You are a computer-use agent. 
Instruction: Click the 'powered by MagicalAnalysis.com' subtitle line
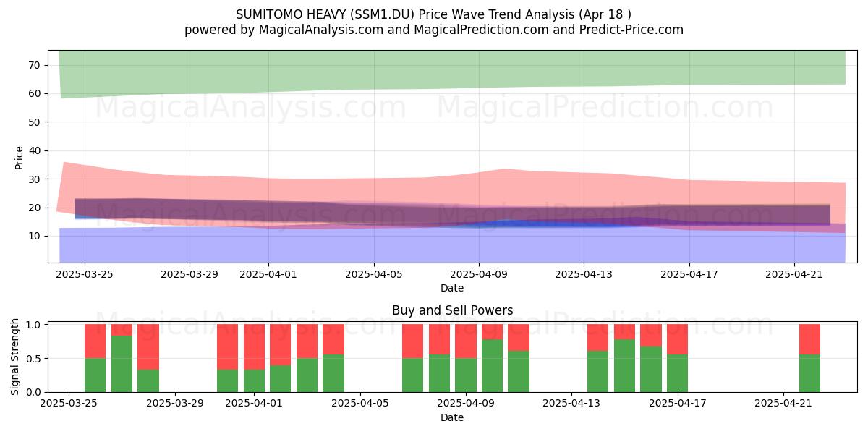tap(434, 30)
